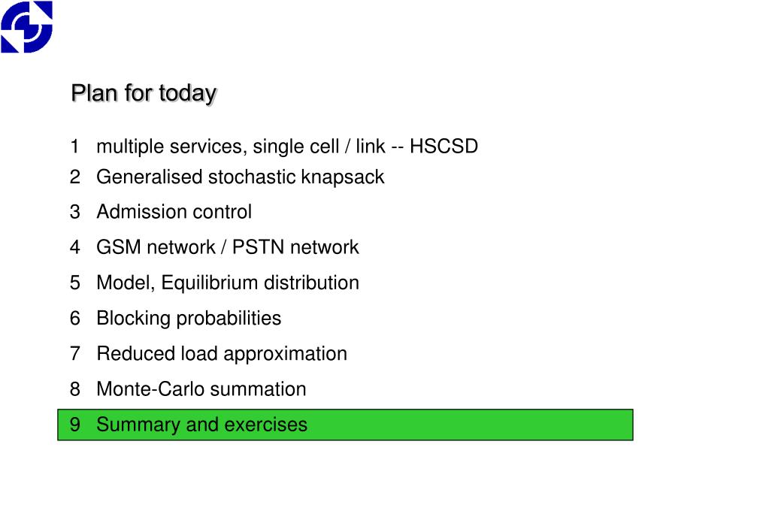The width and height of the screenshot is (769, 532).
Task: Select highlighted 'Summary and exercises' item
Action: (x=345, y=425)
